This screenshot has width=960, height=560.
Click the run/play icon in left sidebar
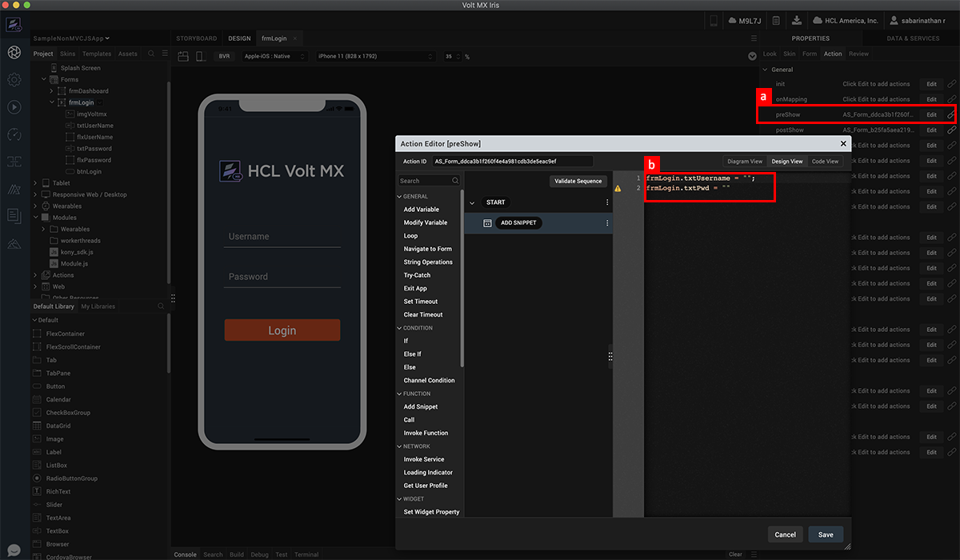(x=14, y=106)
